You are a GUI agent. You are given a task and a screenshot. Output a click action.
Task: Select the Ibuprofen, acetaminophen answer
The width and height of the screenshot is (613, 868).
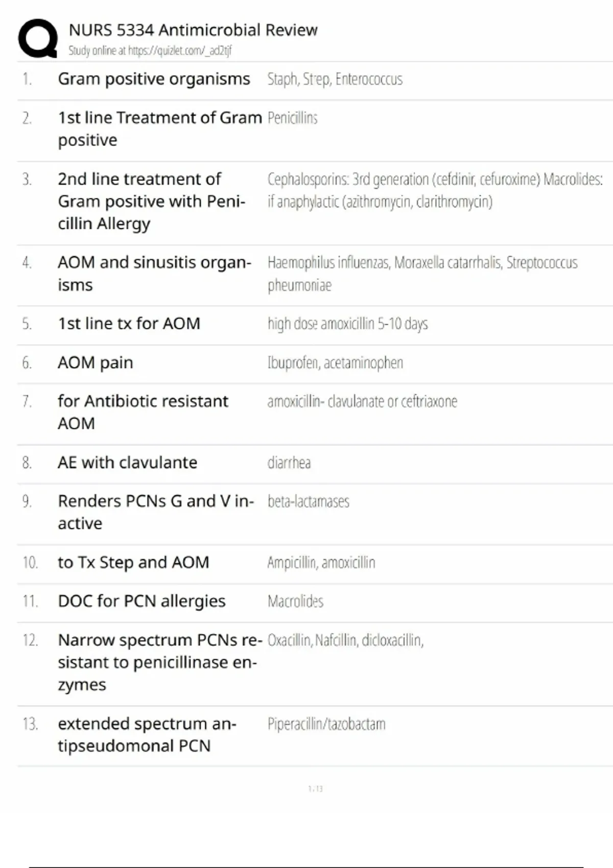coord(335,363)
